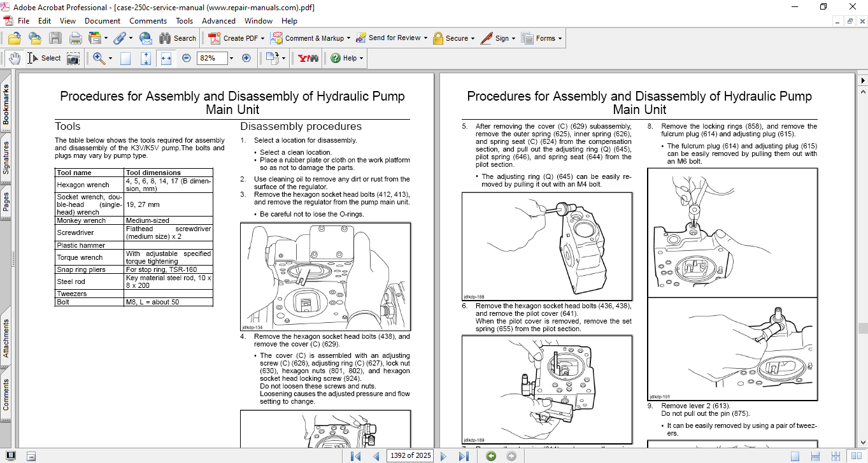The image size is (868, 463).
Task: Click the page number input field
Action: tap(411, 456)
